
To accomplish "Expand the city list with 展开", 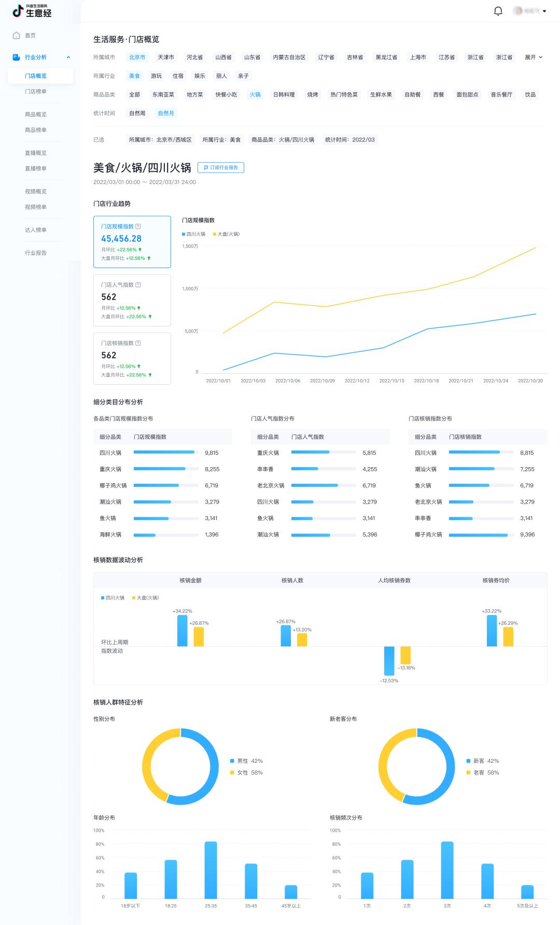I will click(x=534, y=57).
